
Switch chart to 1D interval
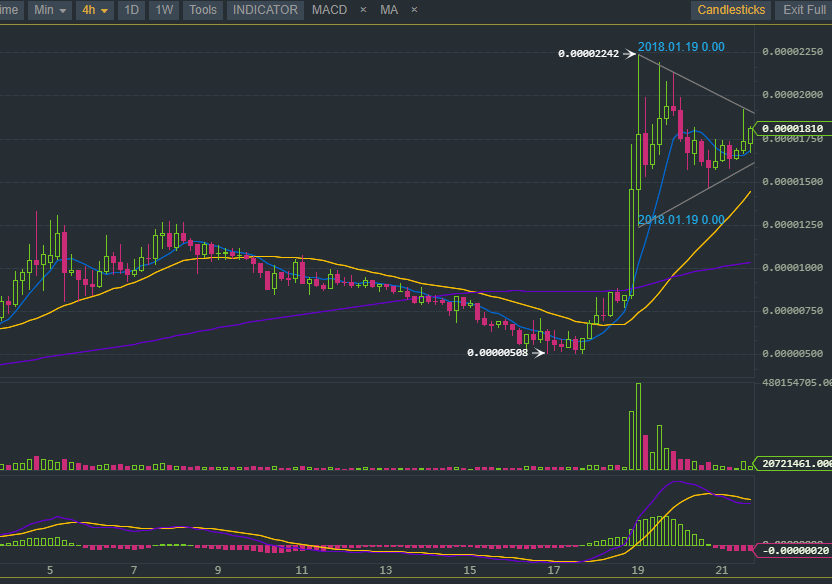coord(131,10)
